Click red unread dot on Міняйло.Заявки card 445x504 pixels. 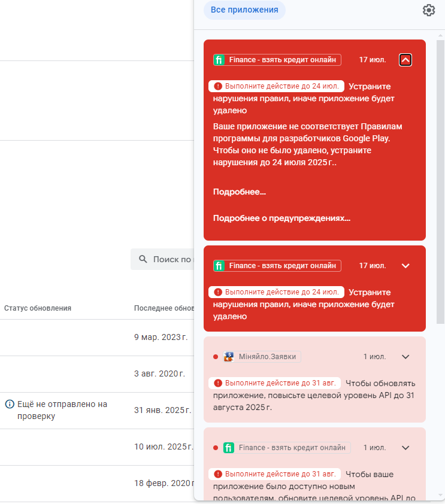pyautogui.click(x=216, y=357)
